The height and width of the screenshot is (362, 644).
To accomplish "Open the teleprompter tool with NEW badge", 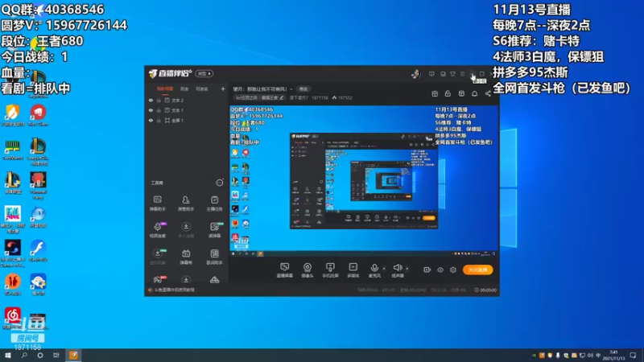I will (214, 230).
